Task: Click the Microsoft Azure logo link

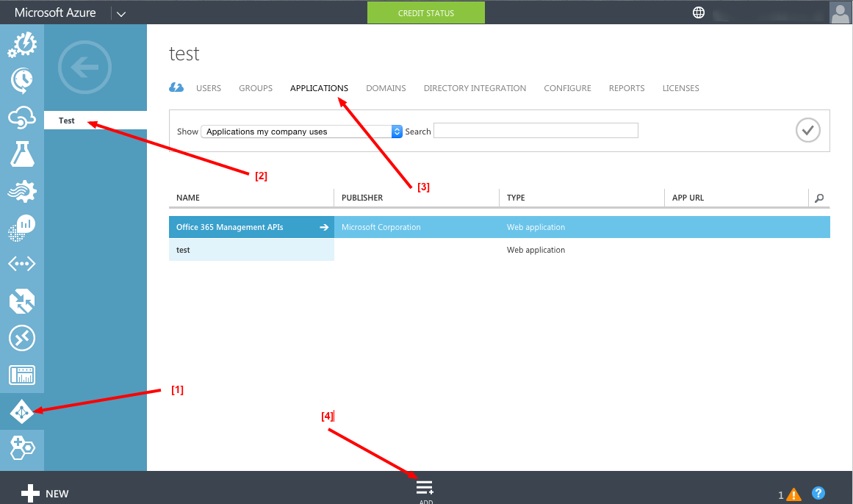Action: coord(55,12)
